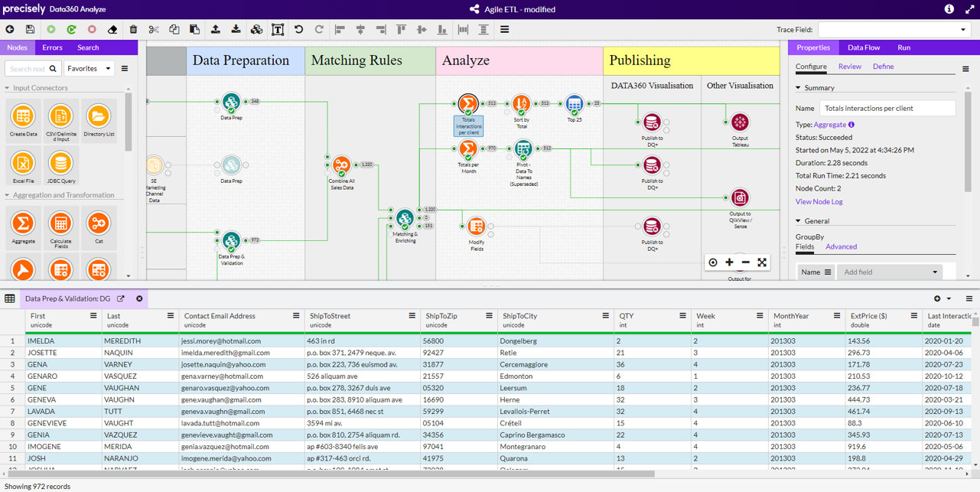The height and width of the screenshot is (492, 980).
Task: Open the Data Flow tab
Action: pos(864,47)
